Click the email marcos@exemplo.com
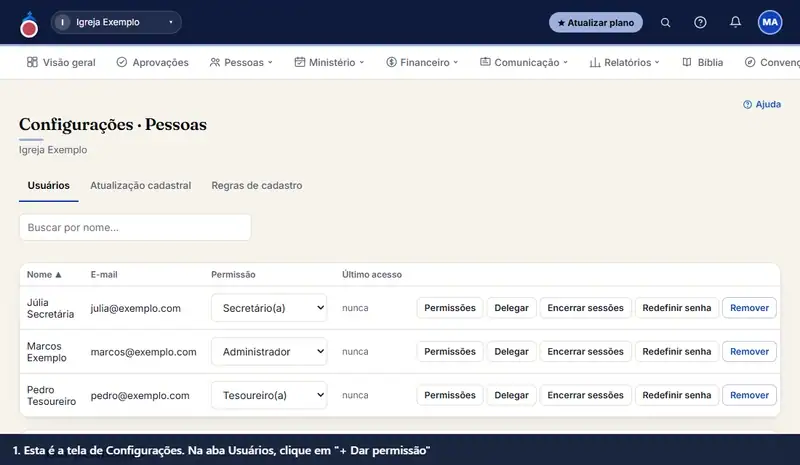Screen dimensions: 800x465 click(143, 352)
